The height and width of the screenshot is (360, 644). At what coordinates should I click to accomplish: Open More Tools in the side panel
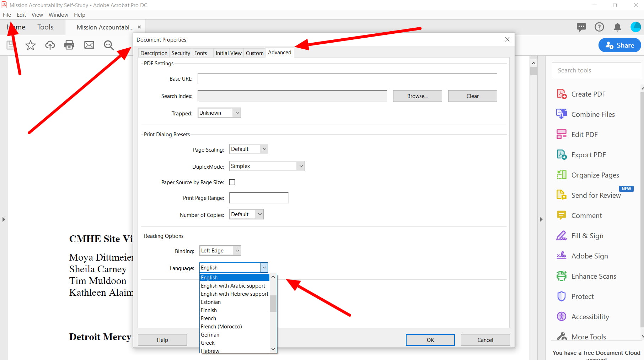[581, 337]
